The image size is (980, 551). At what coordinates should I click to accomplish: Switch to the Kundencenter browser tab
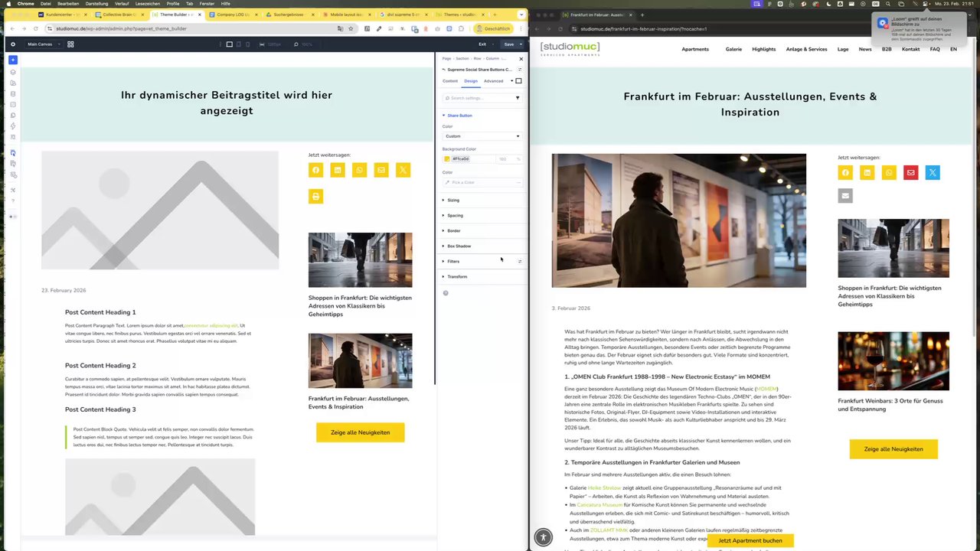[x=64, y=15]
